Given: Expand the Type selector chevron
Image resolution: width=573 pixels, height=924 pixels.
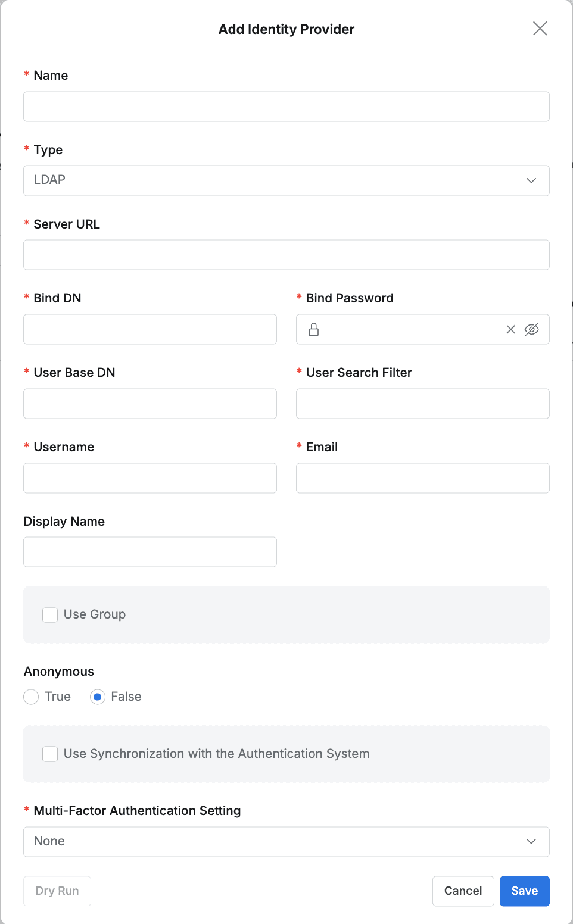Looking at the screenshot, I should (x=531, y=180).
